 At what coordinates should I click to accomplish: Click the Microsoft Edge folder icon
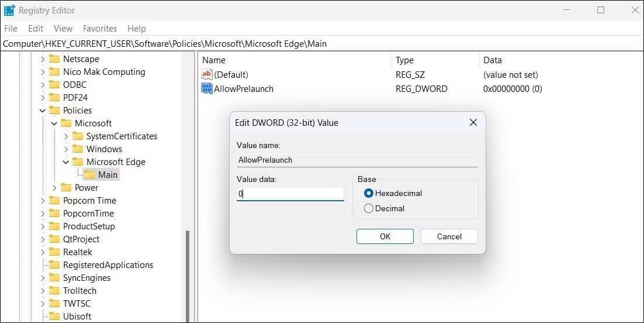78,161
